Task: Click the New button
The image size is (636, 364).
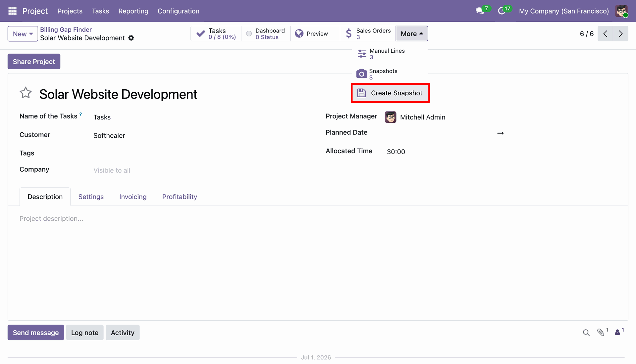Action: pyautogui.click(x=23, y=34)
